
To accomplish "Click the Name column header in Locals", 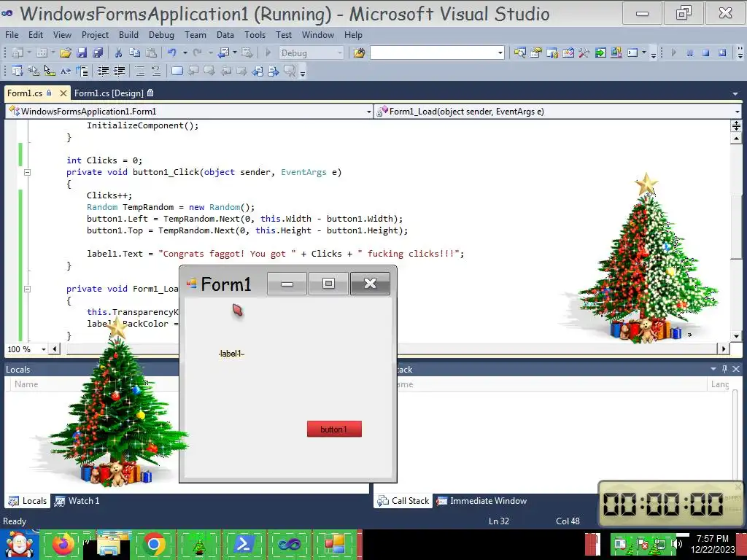I will pyautogui.click(x=26, y=384).
